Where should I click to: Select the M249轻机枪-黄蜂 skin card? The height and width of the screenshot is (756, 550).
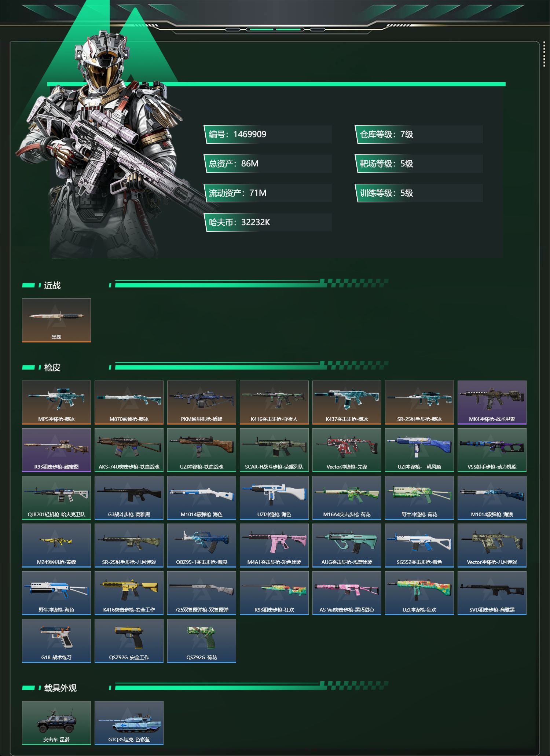tap(56, 546)
